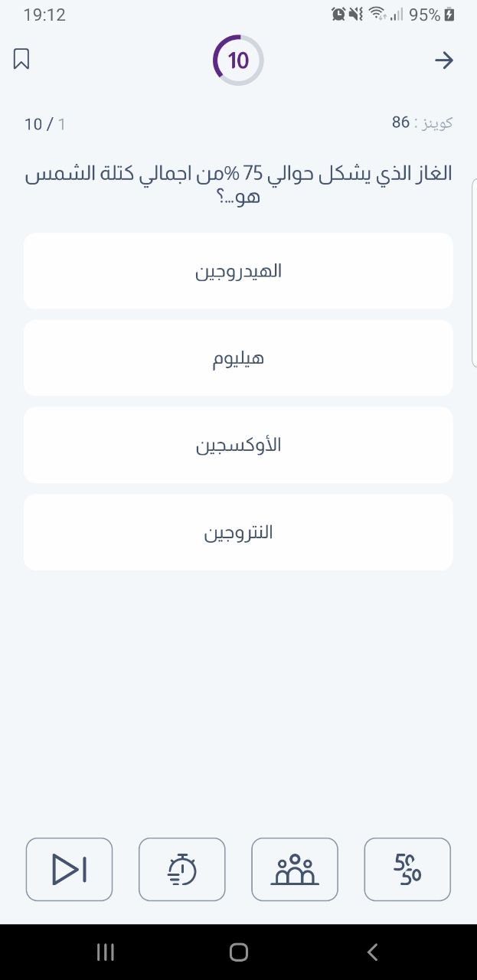
Task: Tap the countdown timer circle showing 10
Action: click(x=238, y=60)
